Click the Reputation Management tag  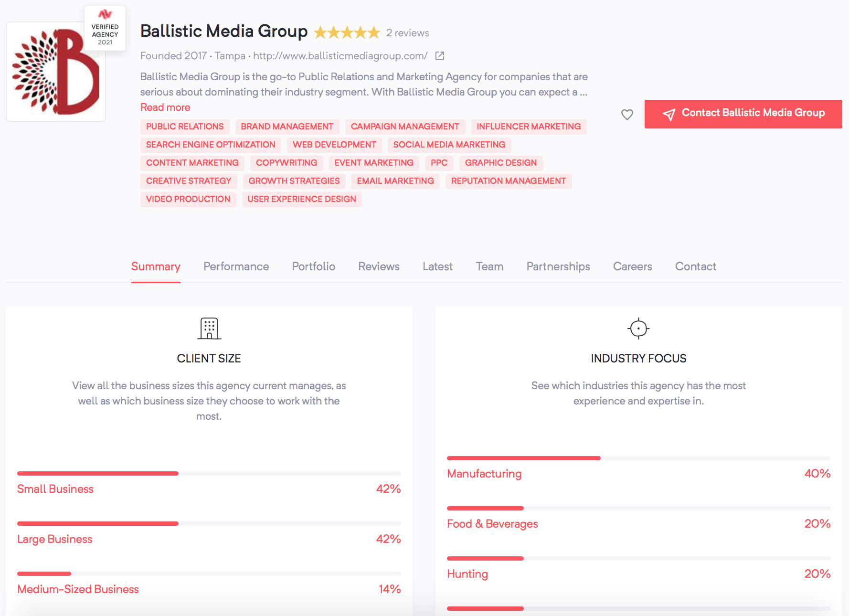509,181
